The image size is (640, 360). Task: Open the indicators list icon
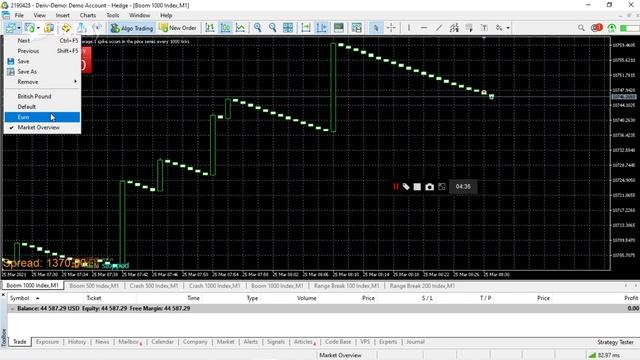(x=339, y=28)
